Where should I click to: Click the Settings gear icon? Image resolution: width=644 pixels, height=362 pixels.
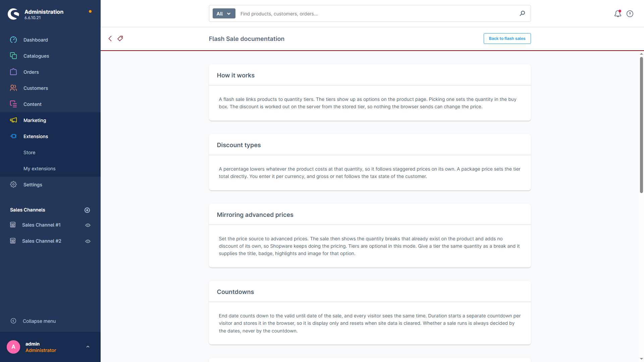[13, 185]
